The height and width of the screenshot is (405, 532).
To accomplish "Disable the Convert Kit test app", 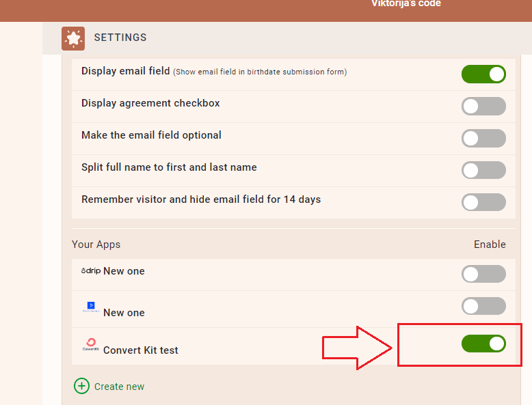I will click(x=483, y=344).
